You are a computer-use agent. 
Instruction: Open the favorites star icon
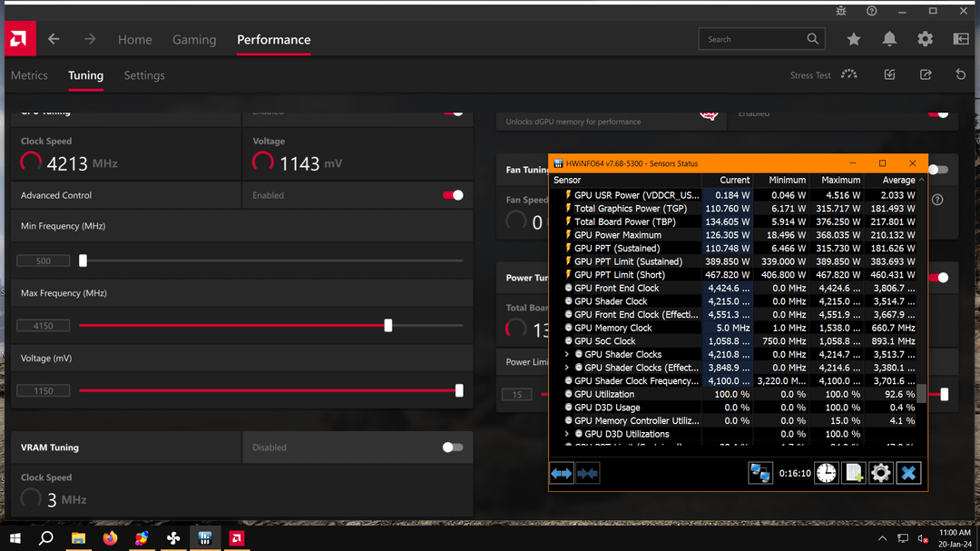click(x=853, y=39)
